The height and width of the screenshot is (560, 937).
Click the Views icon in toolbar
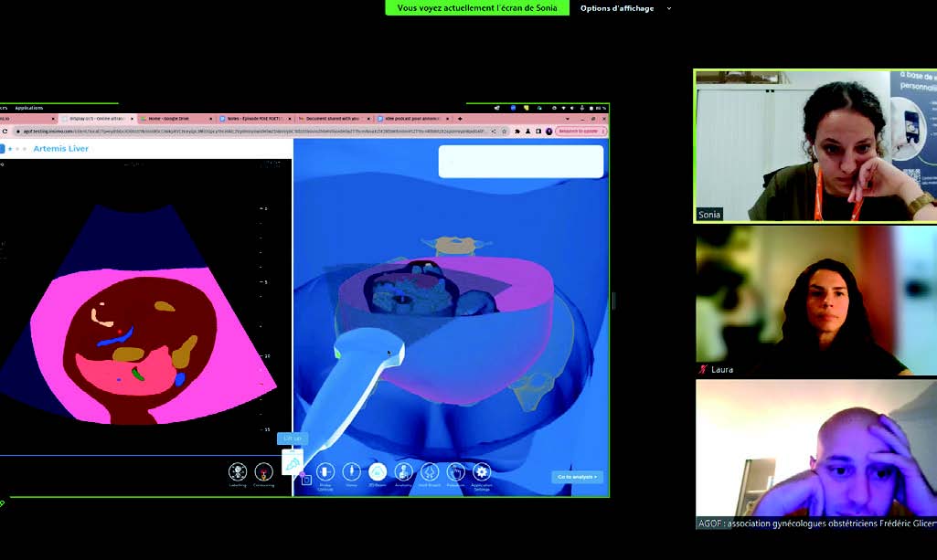[x=351, y=472]
